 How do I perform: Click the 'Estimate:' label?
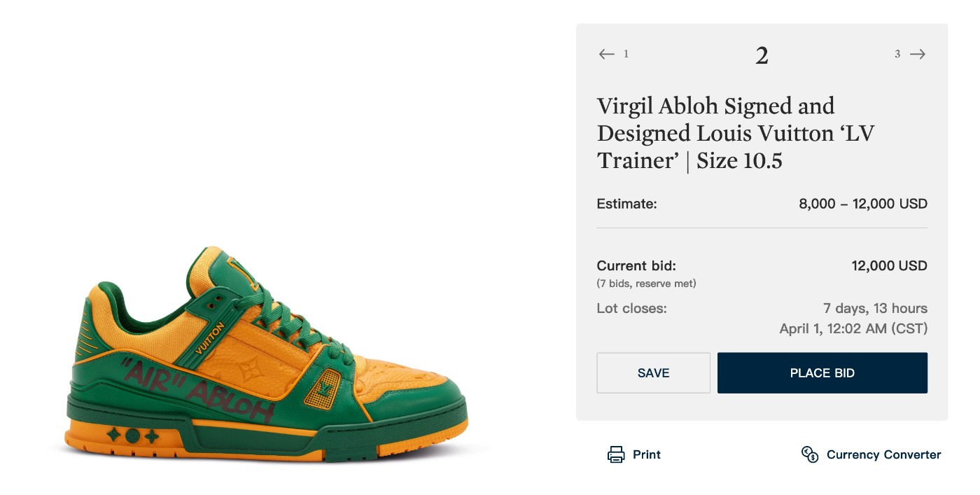click(x=626, y=204)
